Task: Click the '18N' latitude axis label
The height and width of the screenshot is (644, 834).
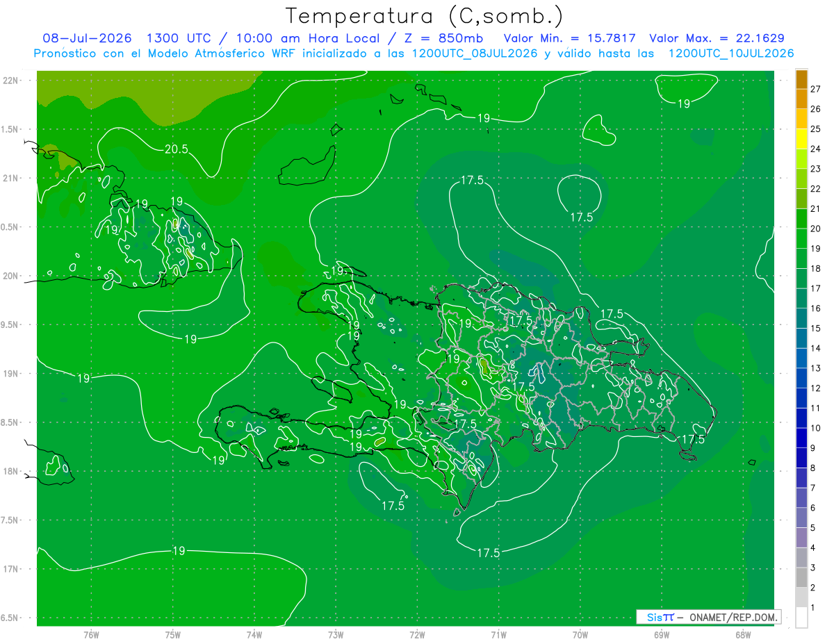Action: [x=10, y=471]
